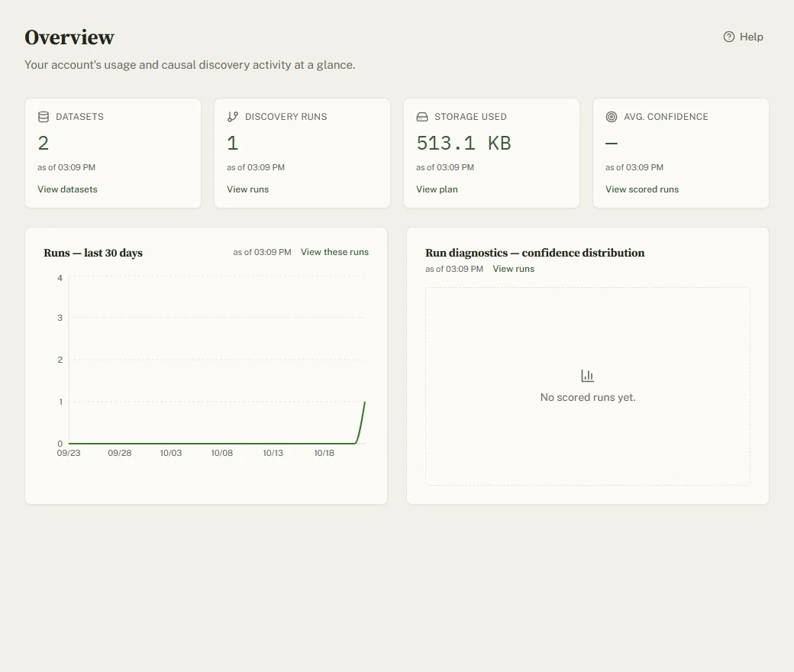Click 'as of 03:09 PM' in Runs chart header
The image size is (794, 672).
[x=263, y=252]
